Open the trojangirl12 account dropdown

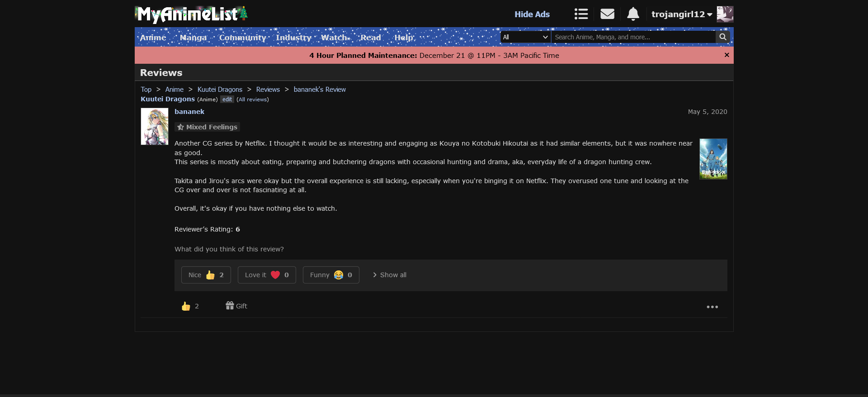tap(682, 14)
